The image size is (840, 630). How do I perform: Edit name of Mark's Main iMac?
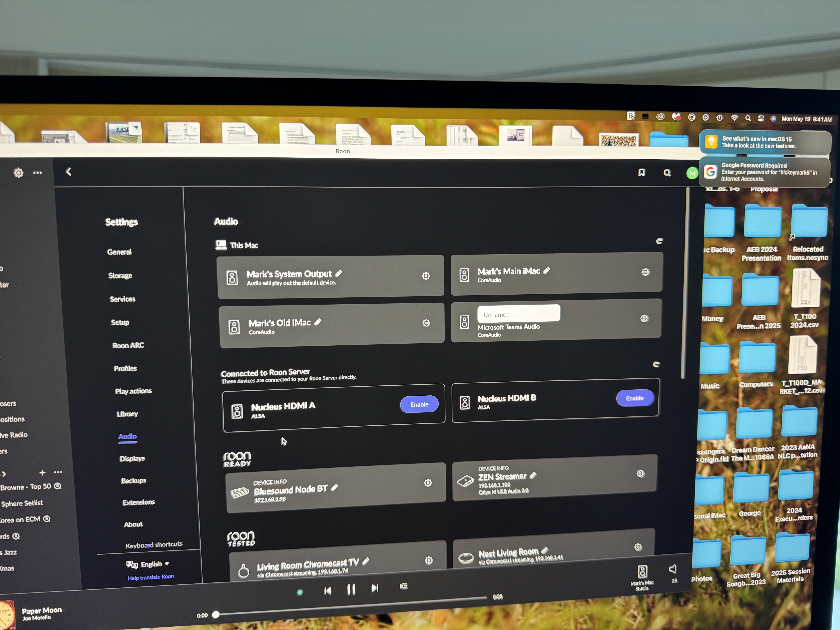click(547, 270)
